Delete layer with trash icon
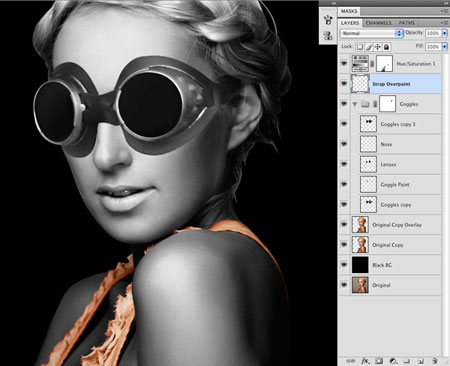Viewport: 450px width, 366px height. coord(434,361)
